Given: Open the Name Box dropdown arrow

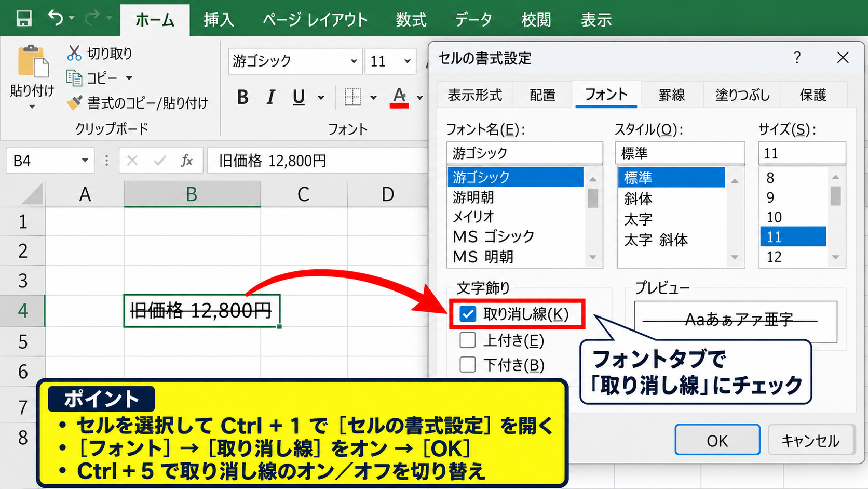Looking at the screenshot, I should pyautogui.click(x=85, y=161).
